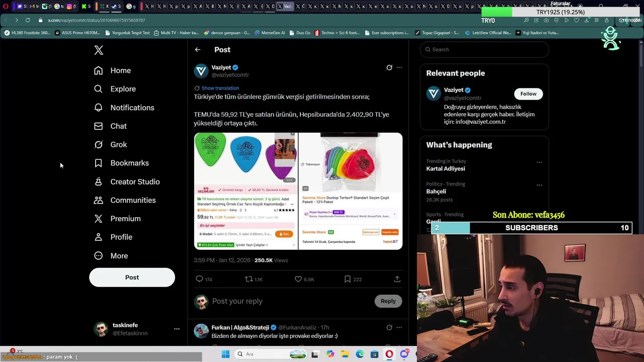Open Discord from the taskbar
Viewport: 644px width, 362px height.
coord(404,354)
